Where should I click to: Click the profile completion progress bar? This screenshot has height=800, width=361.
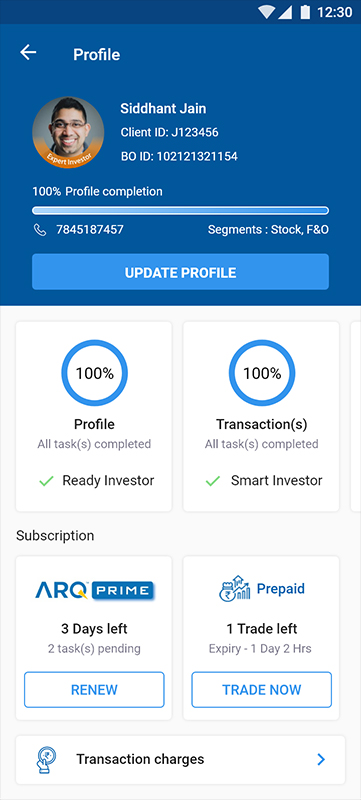(180, 210)
